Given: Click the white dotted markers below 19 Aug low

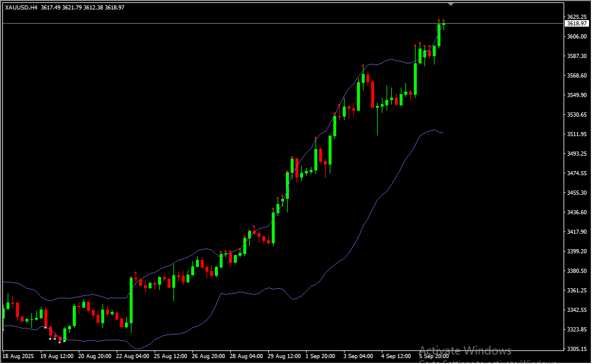Looking at the screenshot, I should [x=54, y=340].
